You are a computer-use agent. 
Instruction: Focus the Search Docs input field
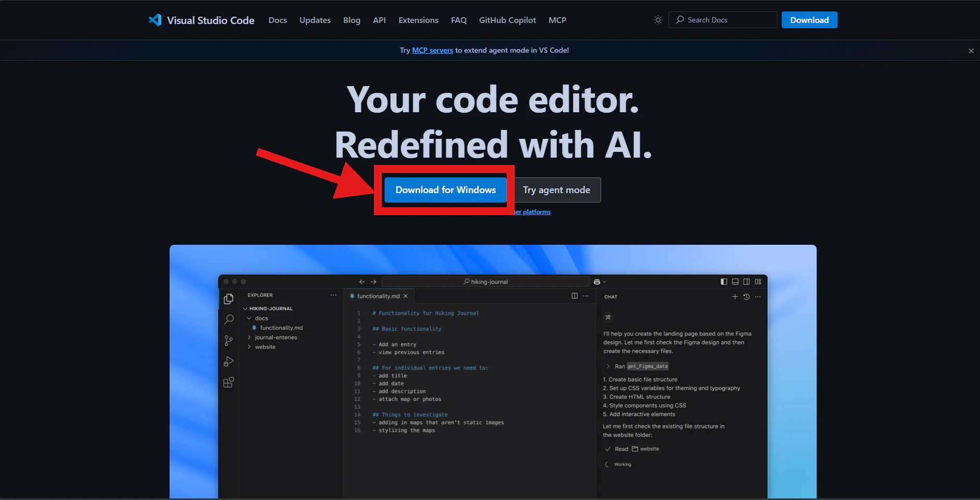click(x=723, y=20)
